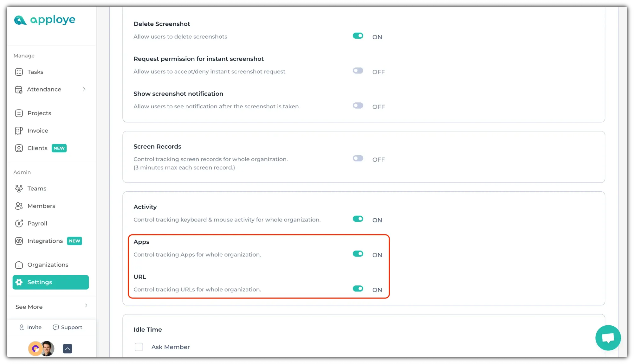Click the Payroll dollar icon
634x364 pixels.
19,223
